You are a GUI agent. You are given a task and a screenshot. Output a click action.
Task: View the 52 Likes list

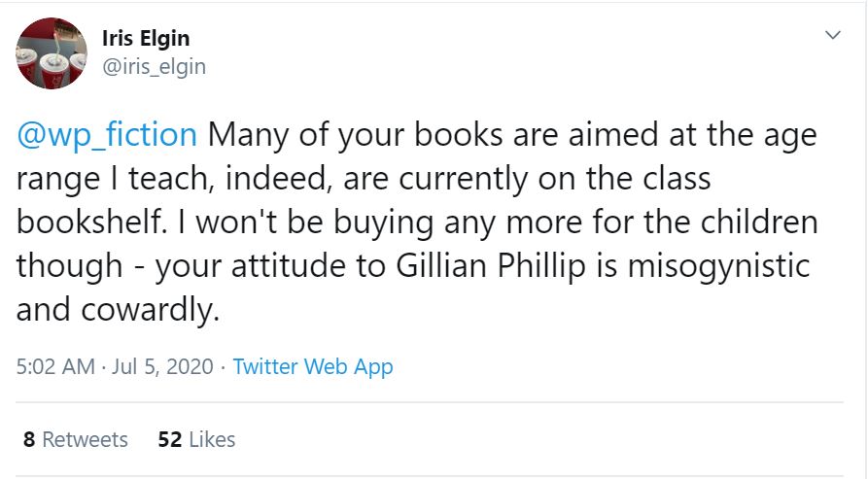(196, 439)
